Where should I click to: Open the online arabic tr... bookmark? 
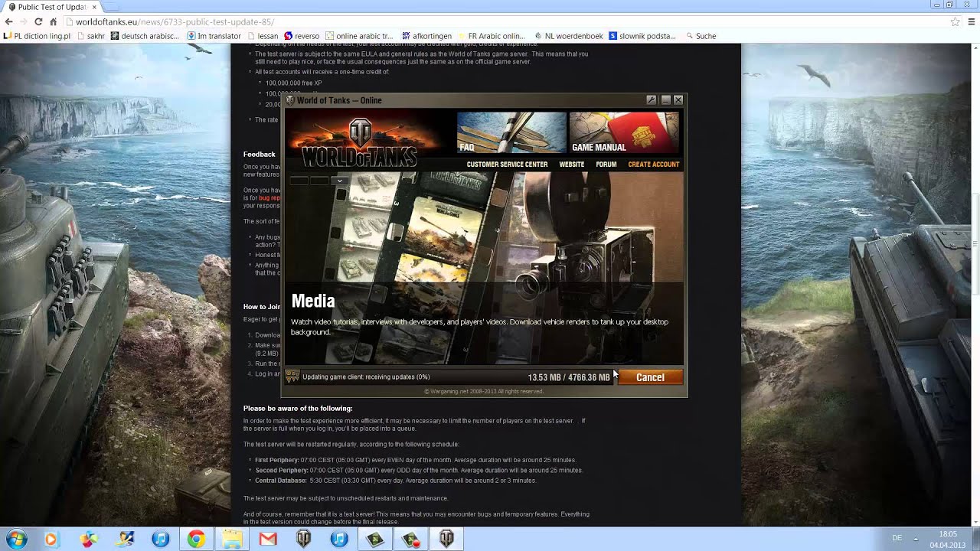[x=359, y=36]
